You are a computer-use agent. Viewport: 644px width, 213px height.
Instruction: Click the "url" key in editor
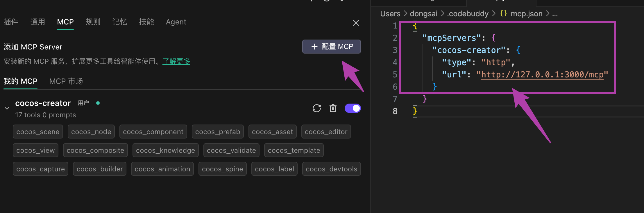click(x=454, y=75)
